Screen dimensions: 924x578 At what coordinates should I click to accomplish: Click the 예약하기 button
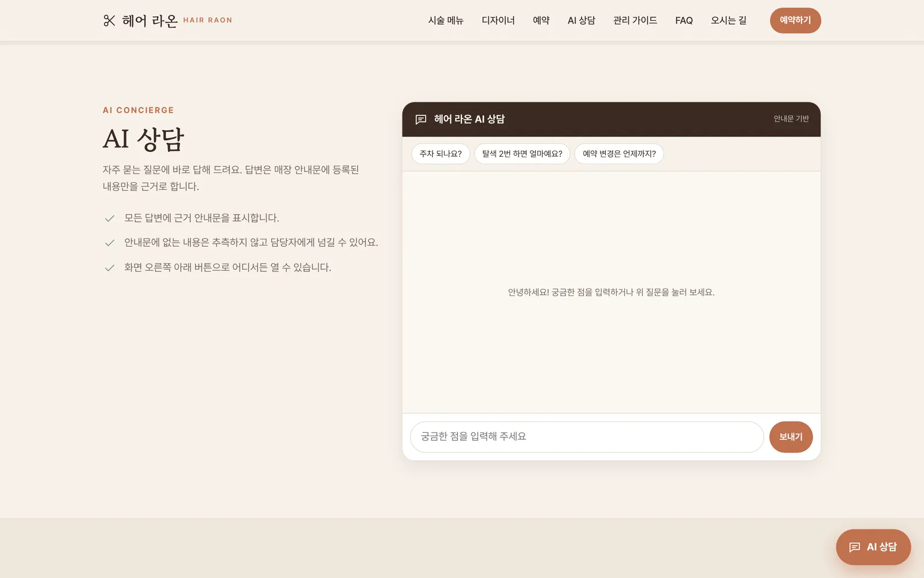click(x=795, y=20)
